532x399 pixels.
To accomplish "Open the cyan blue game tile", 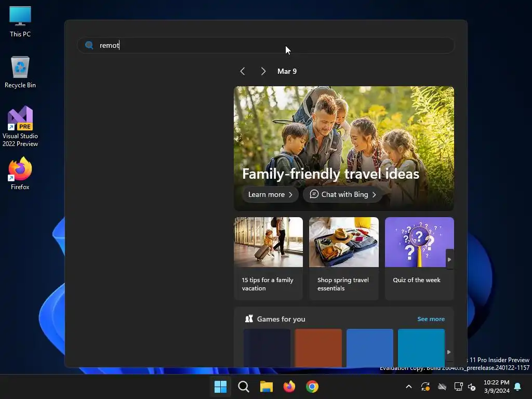I will click(x=421, y=348).
